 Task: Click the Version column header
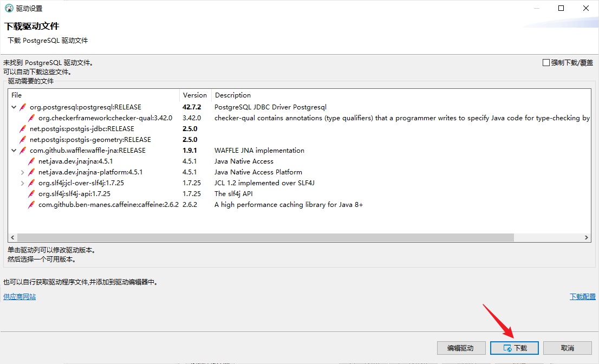[x=194, y=95]
